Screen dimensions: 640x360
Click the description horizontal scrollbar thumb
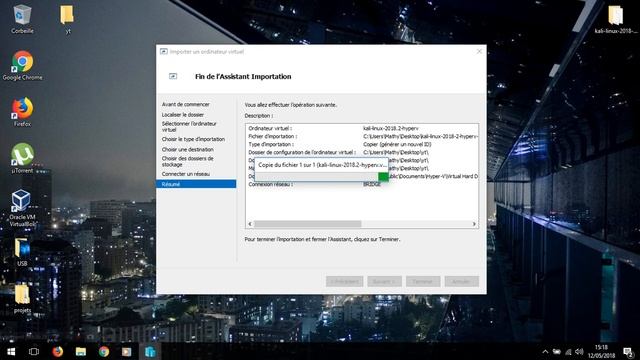pos(308,224)
